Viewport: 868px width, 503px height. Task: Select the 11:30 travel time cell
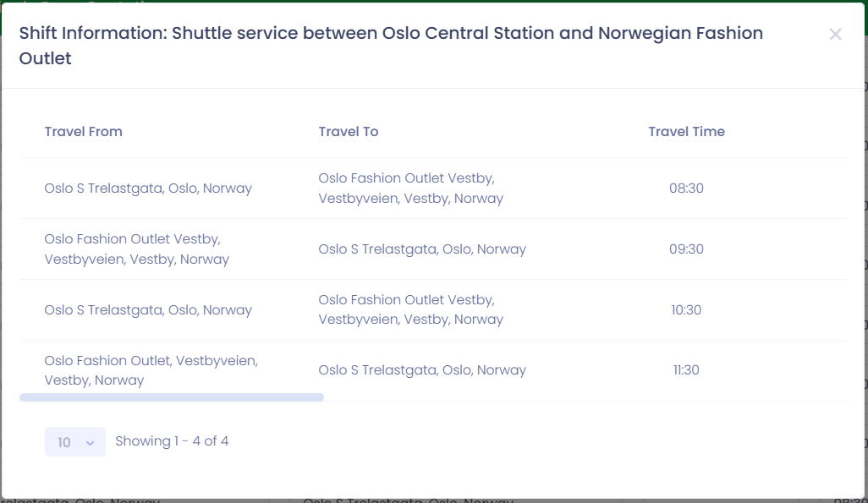point(686,369)
